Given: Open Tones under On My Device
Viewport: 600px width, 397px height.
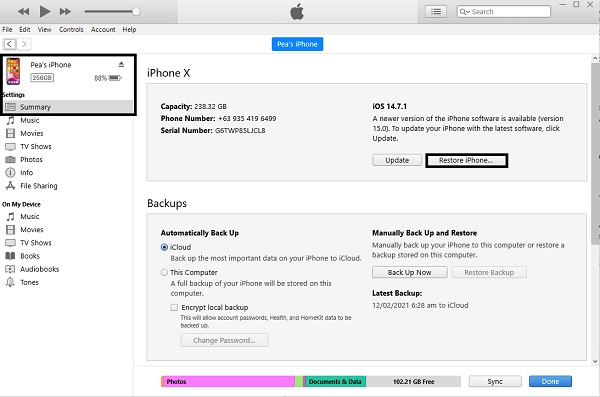Looking at the screenshot, I should 29,282.
